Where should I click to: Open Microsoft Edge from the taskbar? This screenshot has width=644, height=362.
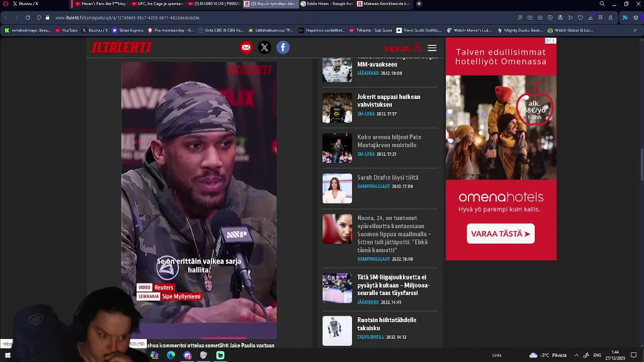171,355
